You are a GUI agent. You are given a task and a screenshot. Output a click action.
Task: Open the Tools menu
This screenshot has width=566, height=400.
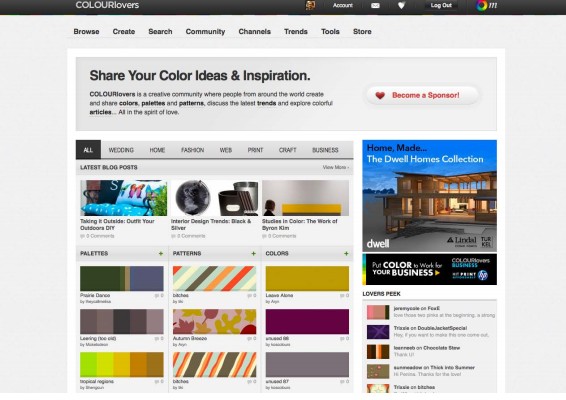pos(330,31)
